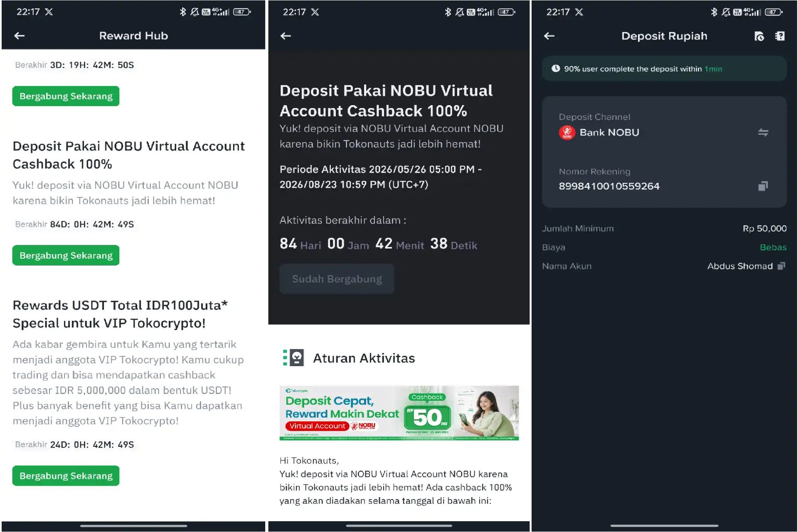Tap Bluetooth status icon on Reward Hub screen
This screenshot has height=532, width=798.
tap(182, 12)
